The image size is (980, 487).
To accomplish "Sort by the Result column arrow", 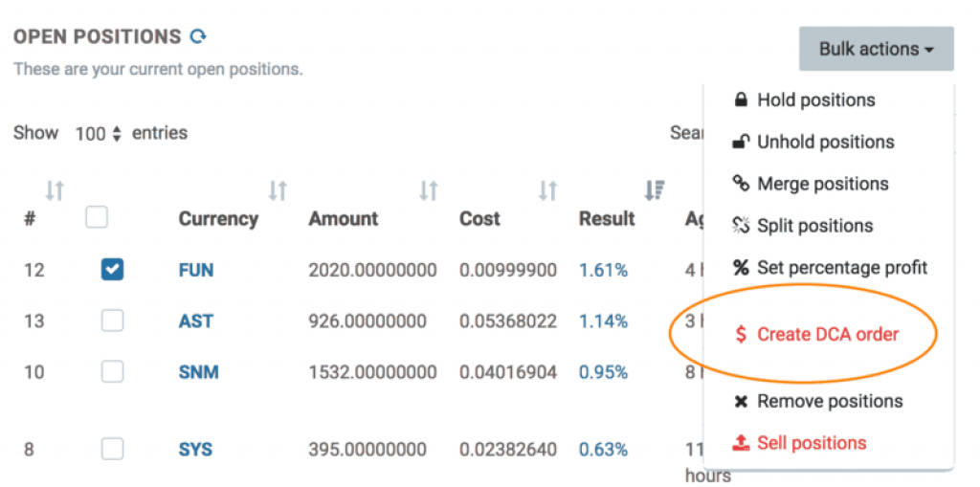I will [x=654, y=190].
